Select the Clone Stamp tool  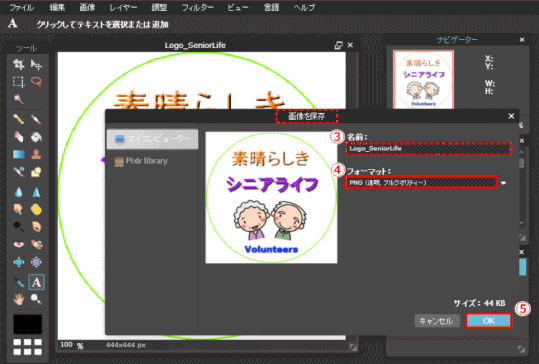[x=36, y=154]
